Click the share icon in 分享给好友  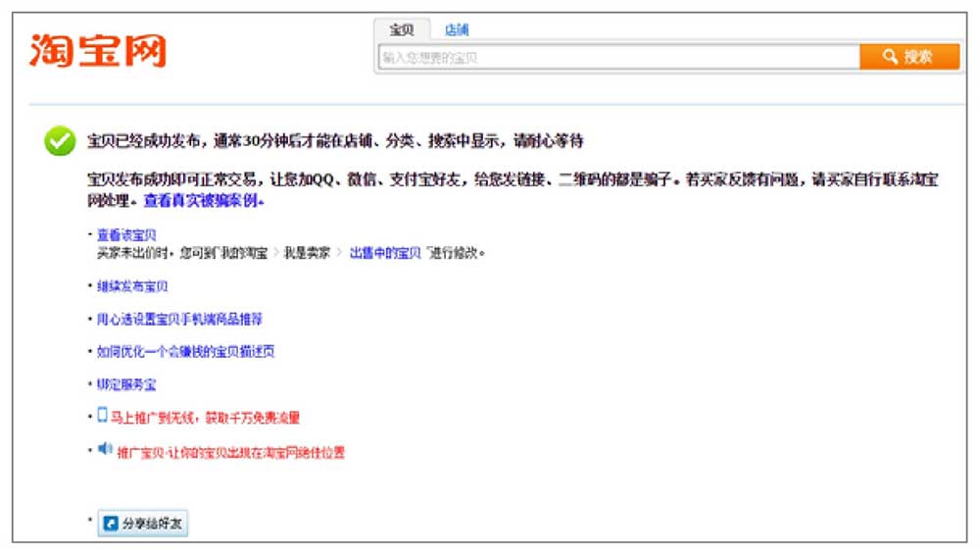[112, 524]
